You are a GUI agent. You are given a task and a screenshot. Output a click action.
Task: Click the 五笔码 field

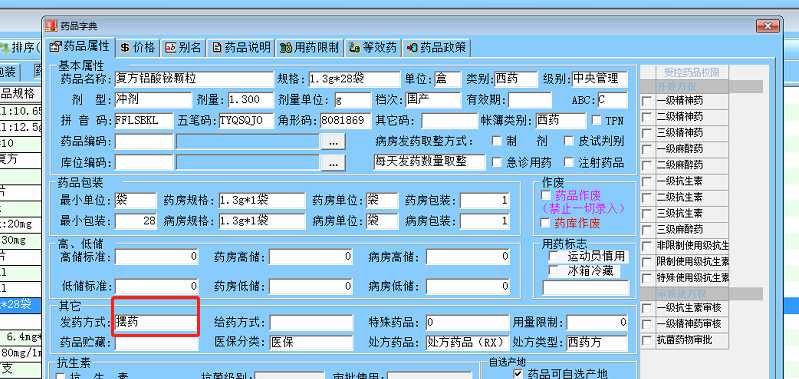[246, 120]
